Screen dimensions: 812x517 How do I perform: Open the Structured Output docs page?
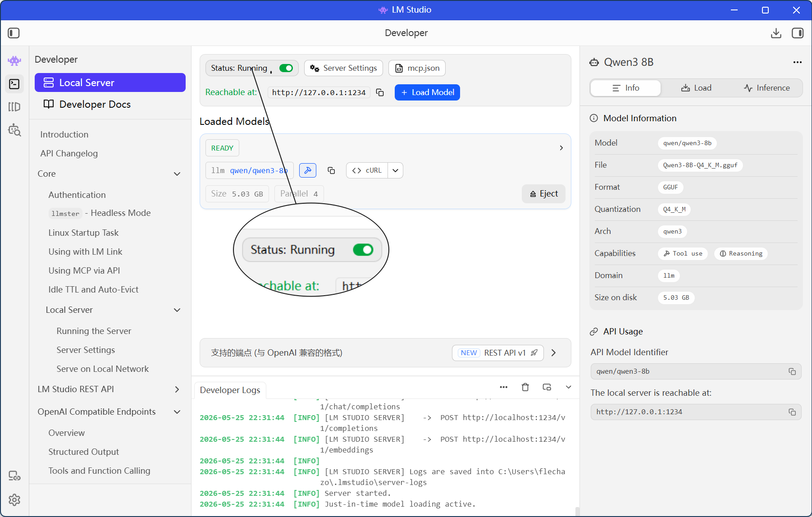point(84,452)
